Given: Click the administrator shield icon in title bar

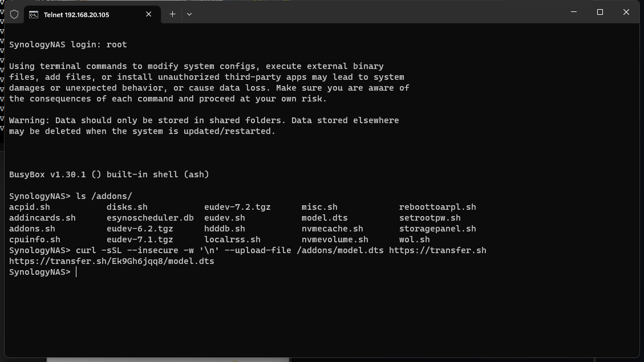Looking at the screenshot, I should click(x=14, y=14).
